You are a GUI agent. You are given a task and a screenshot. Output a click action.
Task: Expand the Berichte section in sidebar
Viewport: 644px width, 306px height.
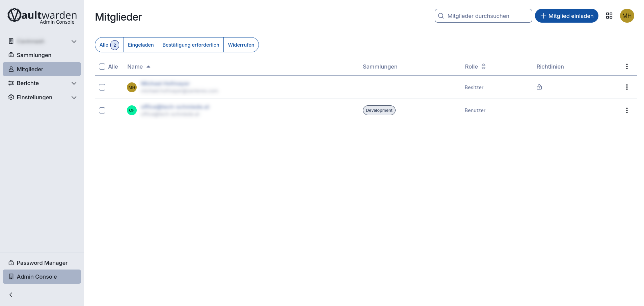click(74, 83)
